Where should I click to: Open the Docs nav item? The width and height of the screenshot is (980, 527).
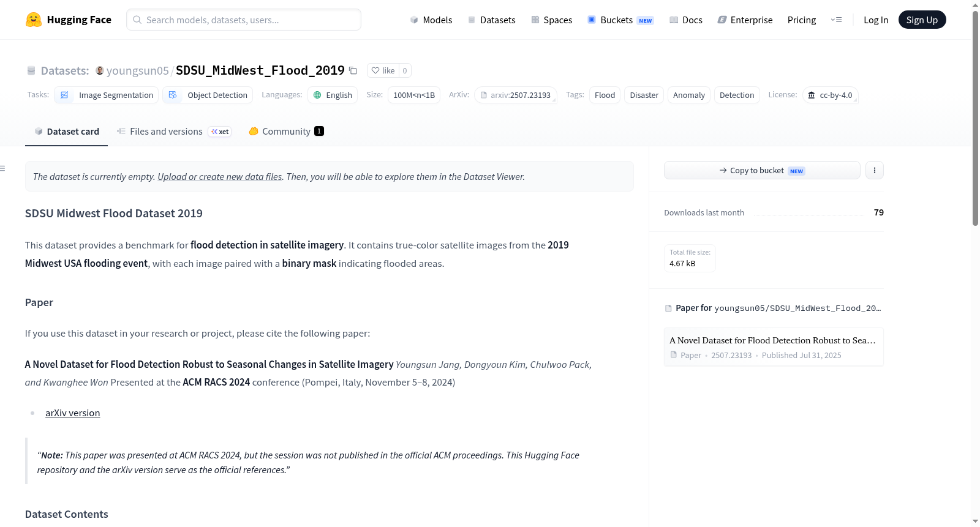coord(686,20)
